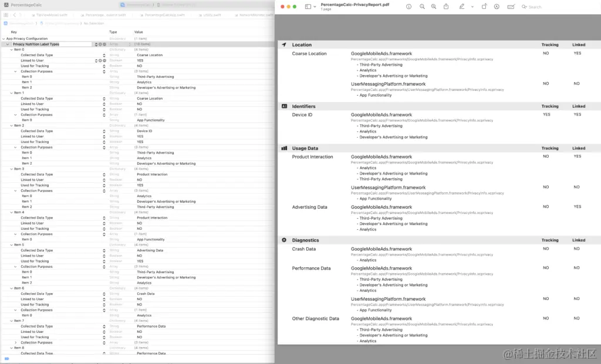Collapse the Item 6 dictionary row
601x364 pixels.
coord(11,288)
